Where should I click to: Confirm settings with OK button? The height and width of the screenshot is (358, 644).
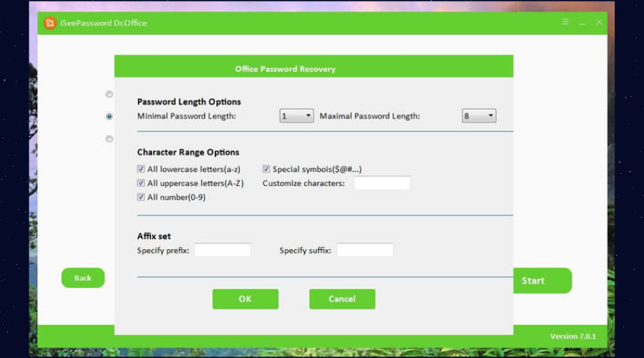point(245,299)
